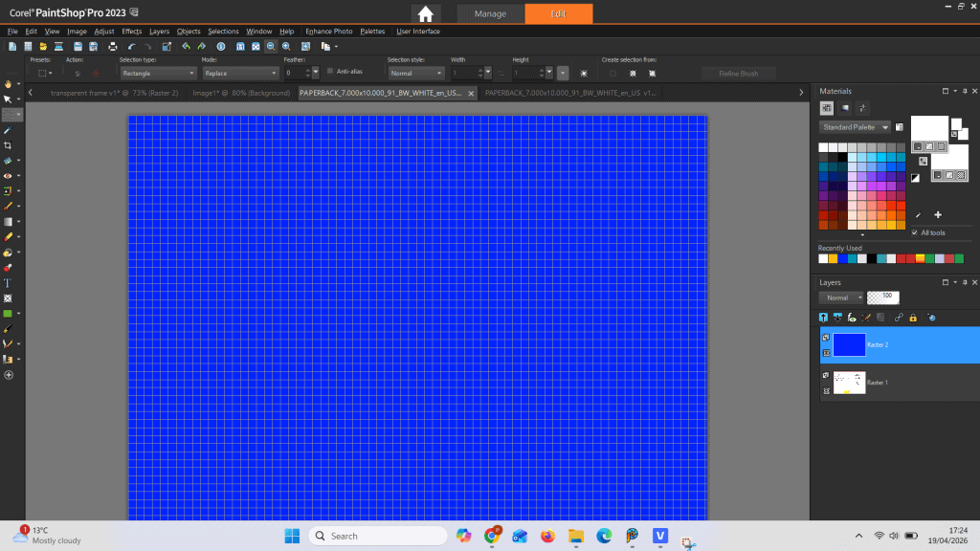Pick the white swatch in Recently Used
Screen dimensions: 980x551
[x=823, y=258]
